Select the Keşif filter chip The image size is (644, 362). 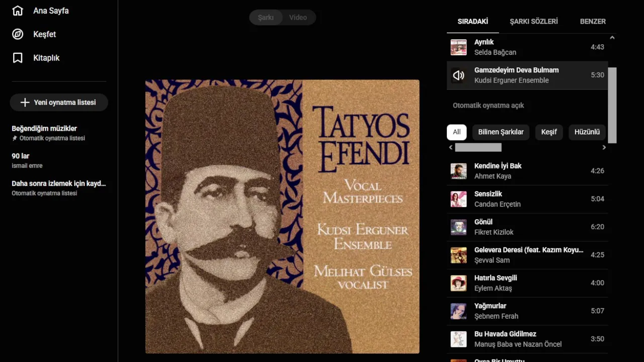(549, 132)
